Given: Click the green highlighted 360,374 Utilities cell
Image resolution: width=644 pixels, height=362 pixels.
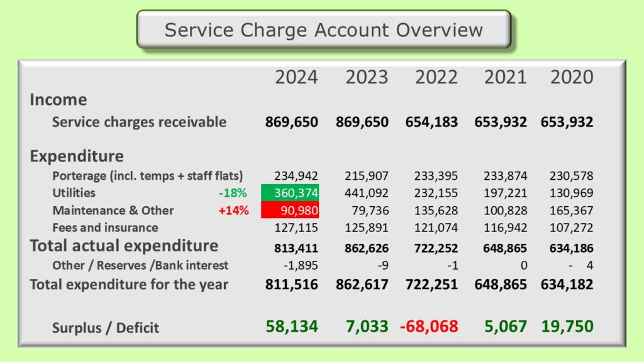Looking at the screenshot, I should pos(289,193).
